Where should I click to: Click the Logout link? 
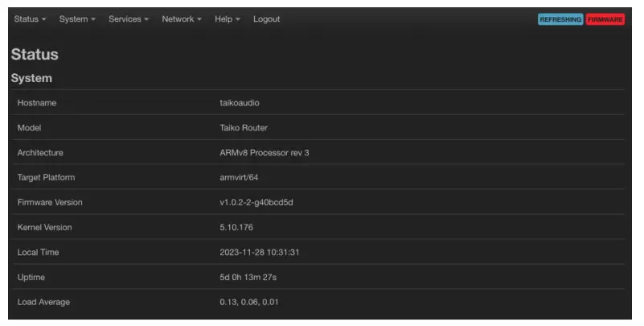pos(266,19)
